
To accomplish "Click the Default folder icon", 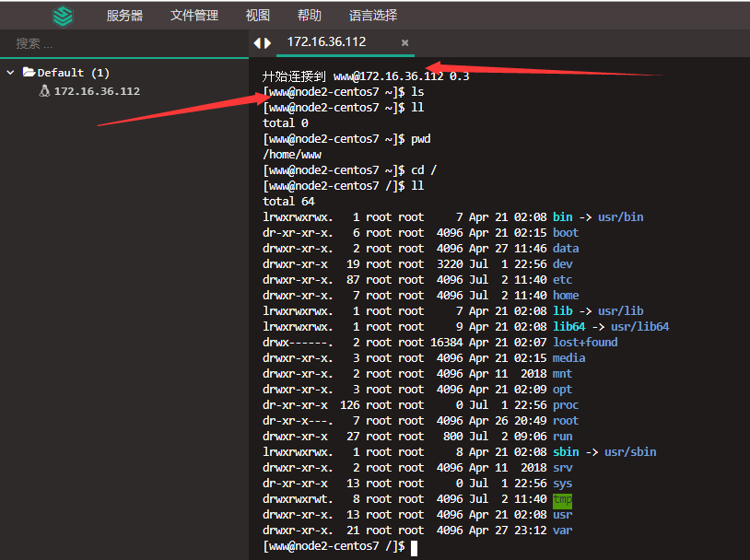I will pyautogui.click(x=29, y=72).
